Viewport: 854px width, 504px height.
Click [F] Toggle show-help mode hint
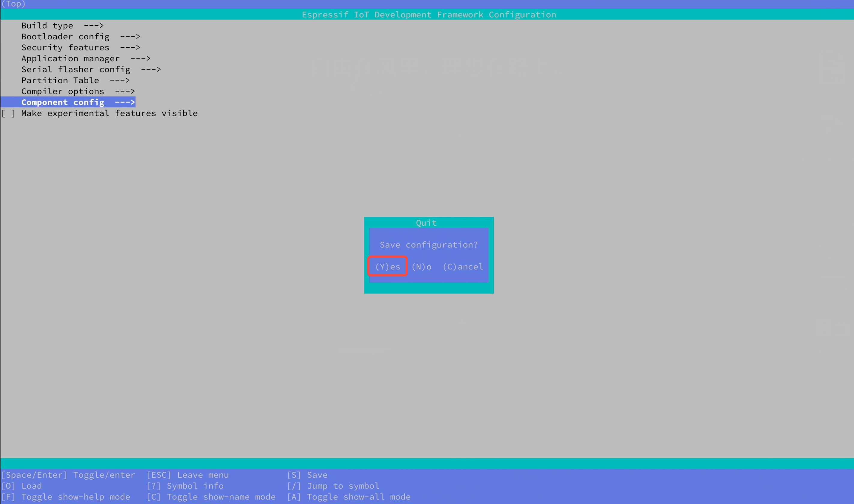pos(65,497)
